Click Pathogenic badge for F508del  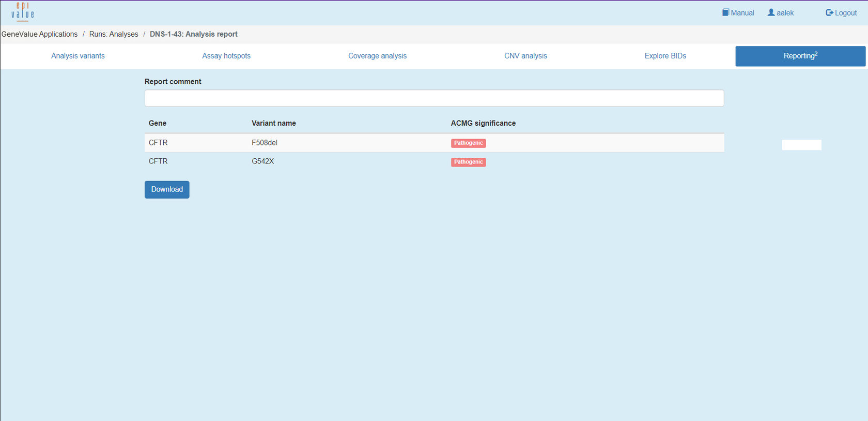point(468,143)
